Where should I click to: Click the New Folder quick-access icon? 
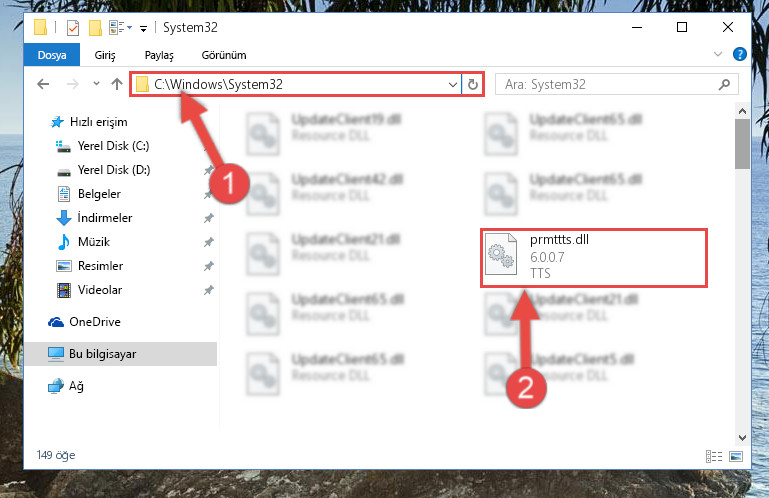95,28
